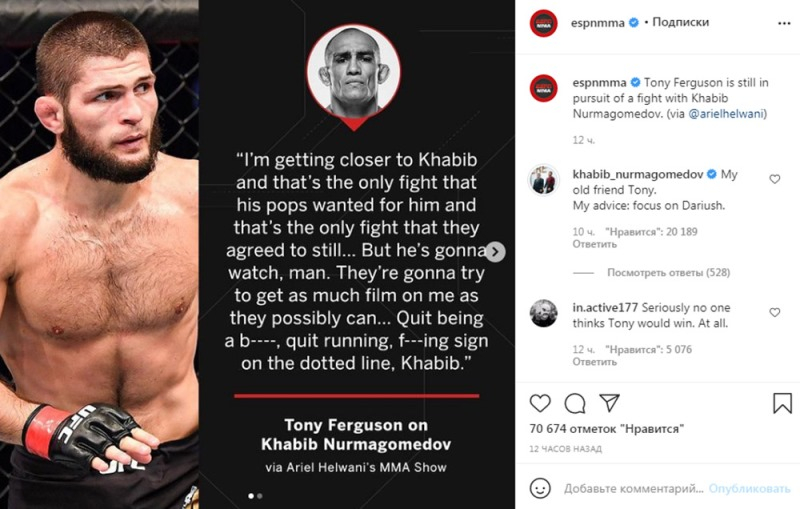Open the three-dot post options menu
The height and width of the screenshot is (509, 800).
(778, 22)
